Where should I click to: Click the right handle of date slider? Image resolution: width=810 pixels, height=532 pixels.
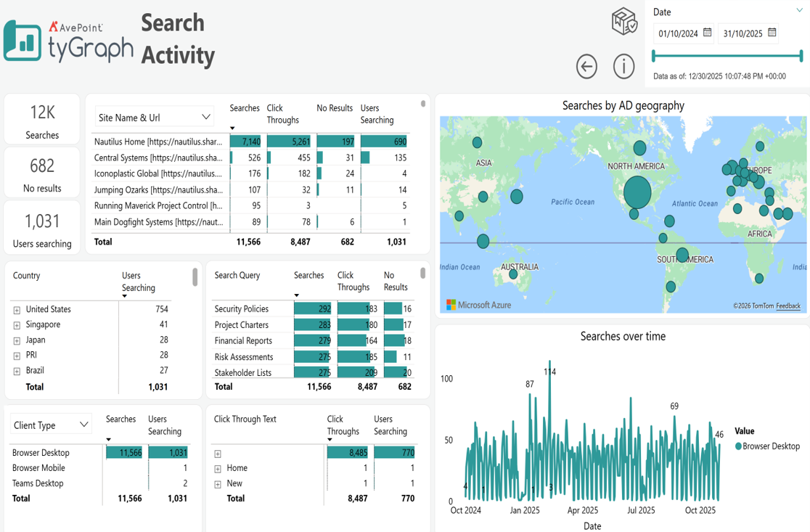[x=801, y=56]
